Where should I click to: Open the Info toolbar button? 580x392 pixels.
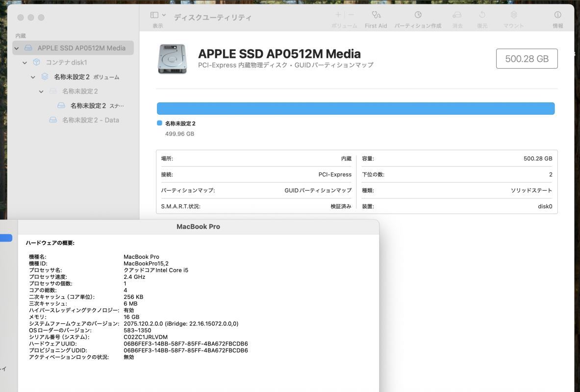557,15
